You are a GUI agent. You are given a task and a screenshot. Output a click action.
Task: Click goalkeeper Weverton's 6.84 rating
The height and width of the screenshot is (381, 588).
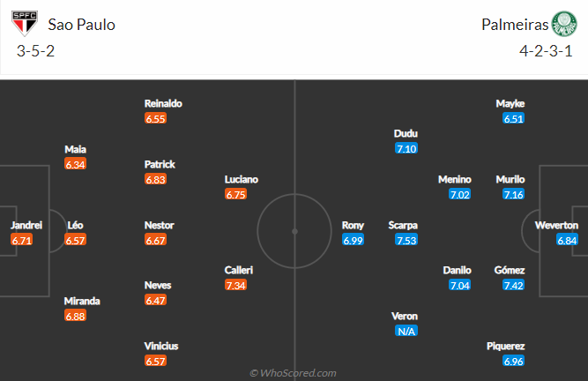(x=567, y=240)
